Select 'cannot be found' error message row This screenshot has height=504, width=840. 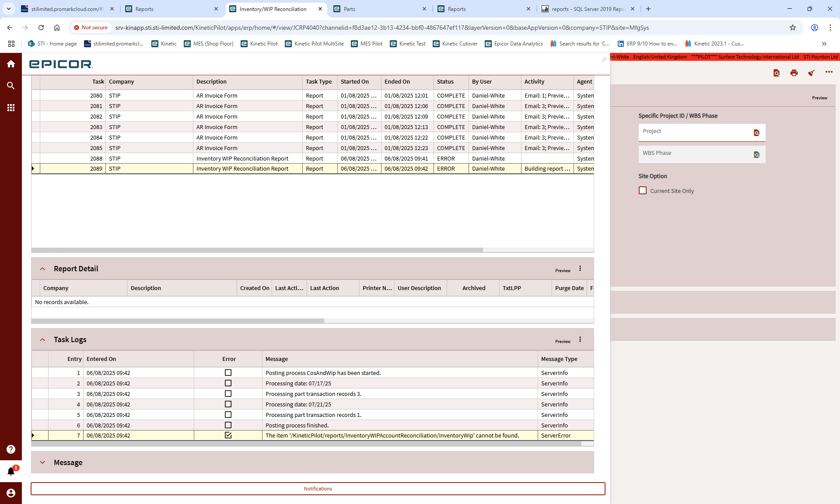click(x=312, y=435)
